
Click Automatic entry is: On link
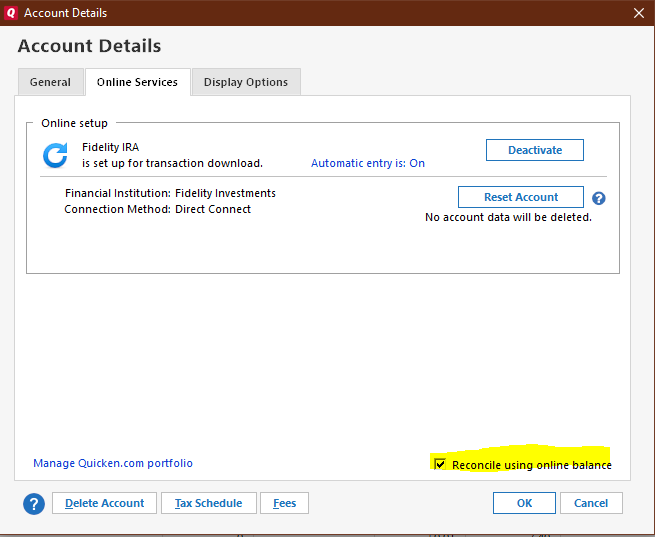coord(368,163)
